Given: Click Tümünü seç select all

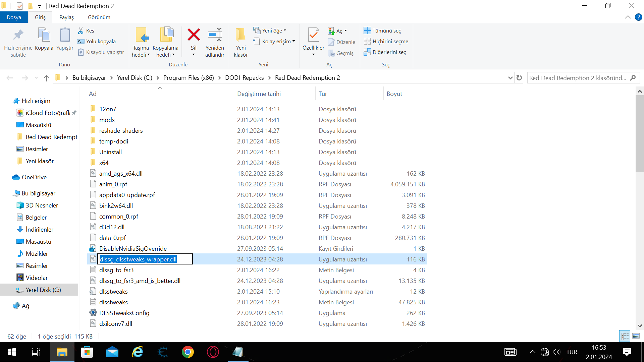Looking at the screenshot, I should (x=382, y=31).
